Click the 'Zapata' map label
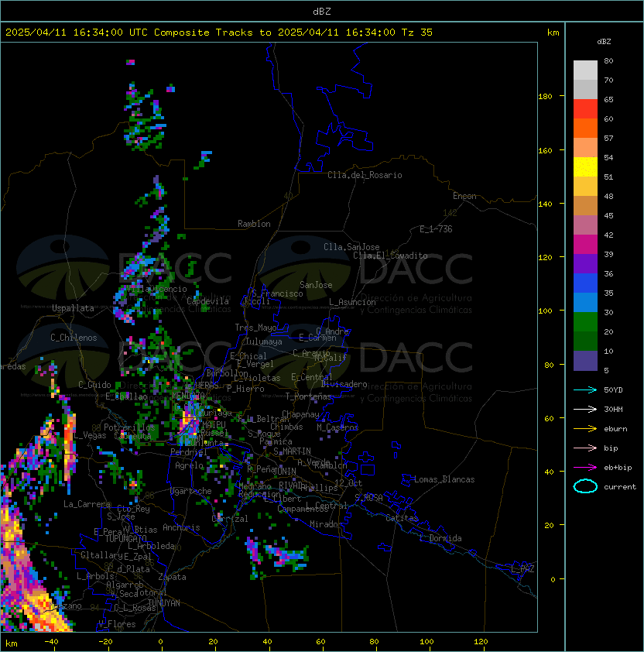 point(172,577)
